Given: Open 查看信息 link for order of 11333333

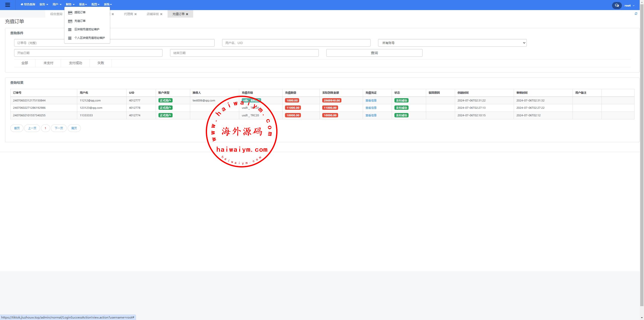Looking at the screenshot, I should [x=371, y=115].
